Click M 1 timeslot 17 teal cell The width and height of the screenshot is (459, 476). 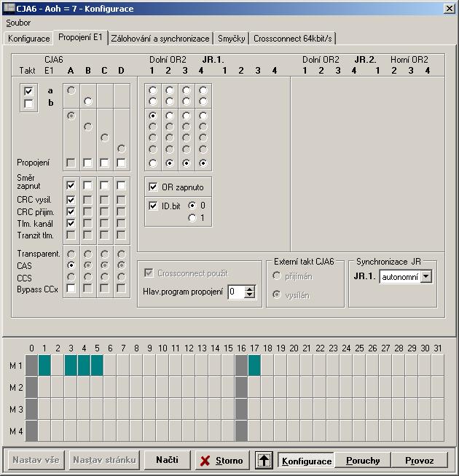point(254,365)
